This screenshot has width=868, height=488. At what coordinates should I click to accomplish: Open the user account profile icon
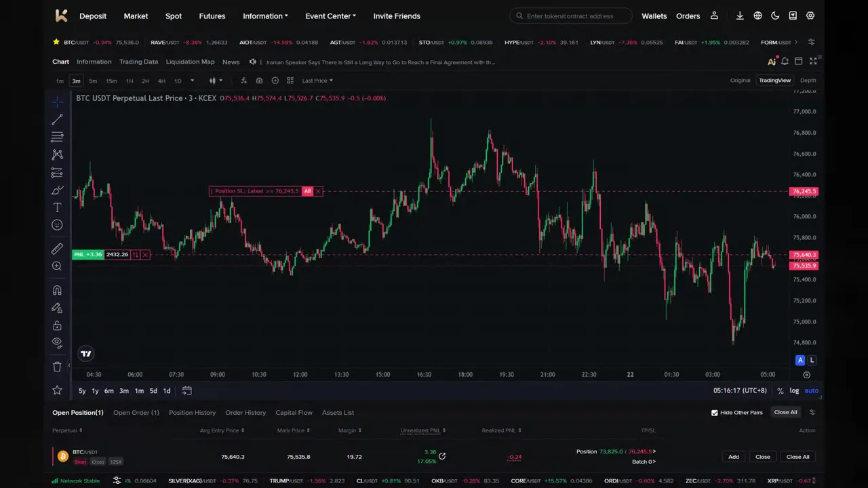[714, 16]
